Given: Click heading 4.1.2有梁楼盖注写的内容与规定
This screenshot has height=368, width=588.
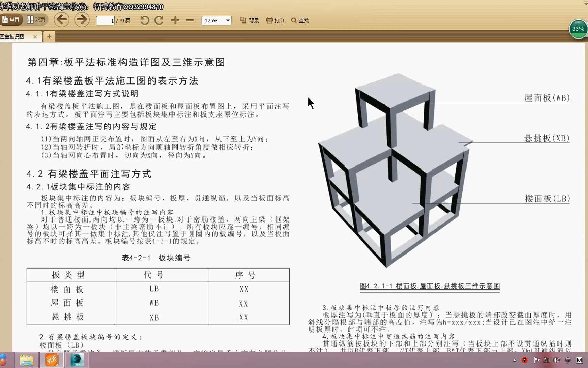Looking at the screenshot, I should [x=91, y=126].
